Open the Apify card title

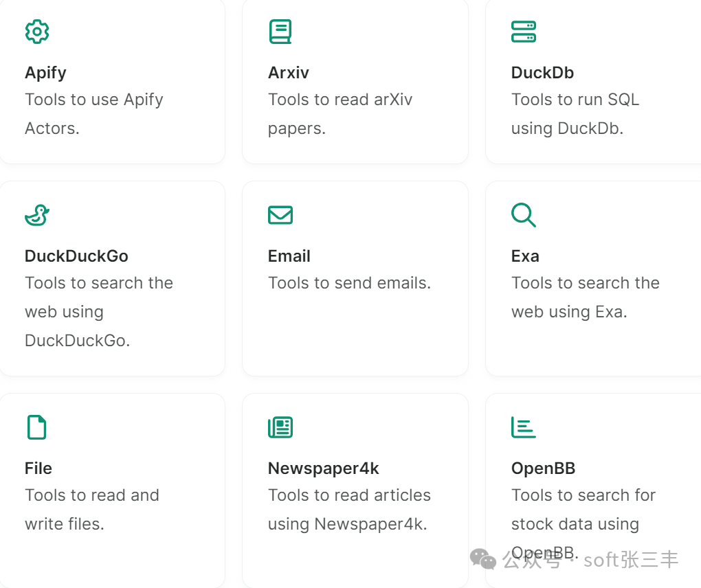click(45, 73)
